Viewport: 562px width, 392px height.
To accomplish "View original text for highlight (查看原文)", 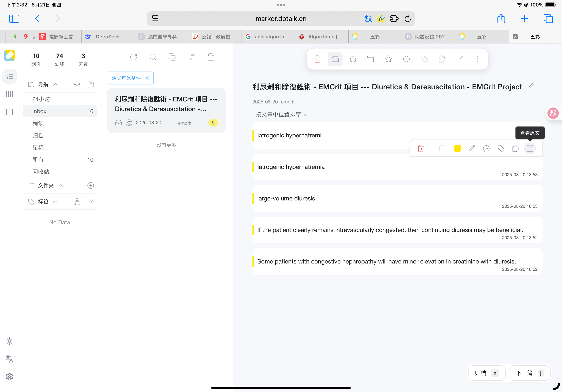I will (530, 149).
